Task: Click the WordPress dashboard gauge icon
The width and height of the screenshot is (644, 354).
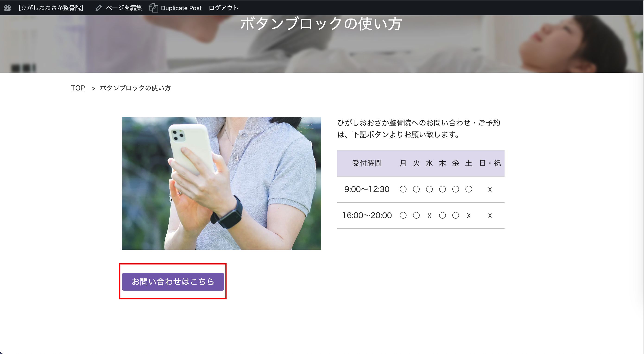Action: 7,8
